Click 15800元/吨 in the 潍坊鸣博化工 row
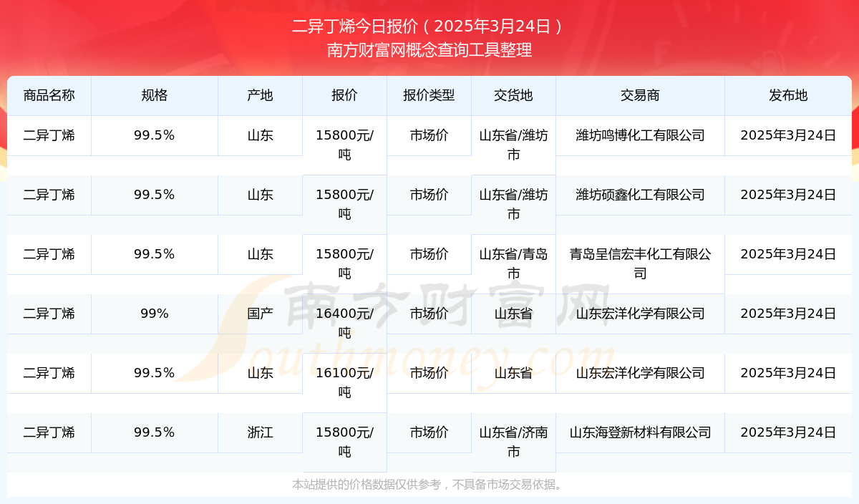The height and width of the screenshot is (504, 859). (344, 145)
